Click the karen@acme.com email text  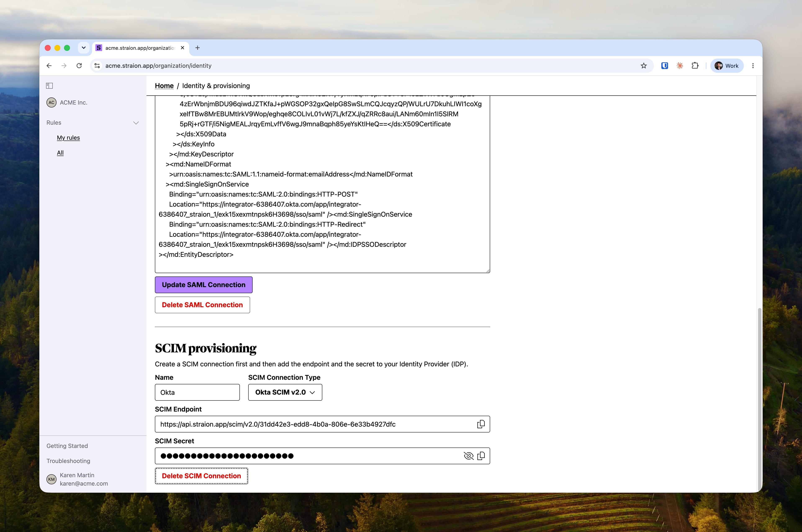pyautogui.click(x=84, y=483)
